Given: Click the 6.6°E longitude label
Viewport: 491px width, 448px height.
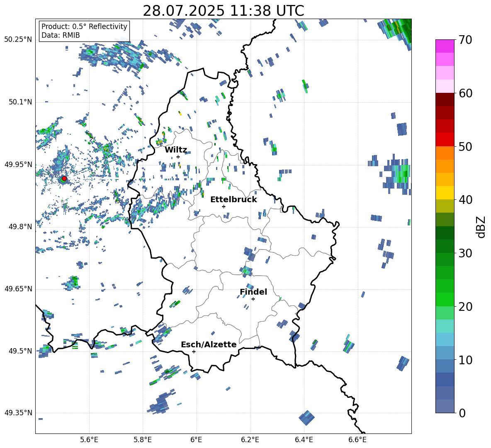Looking at the screenshot, I should point(357,440).
